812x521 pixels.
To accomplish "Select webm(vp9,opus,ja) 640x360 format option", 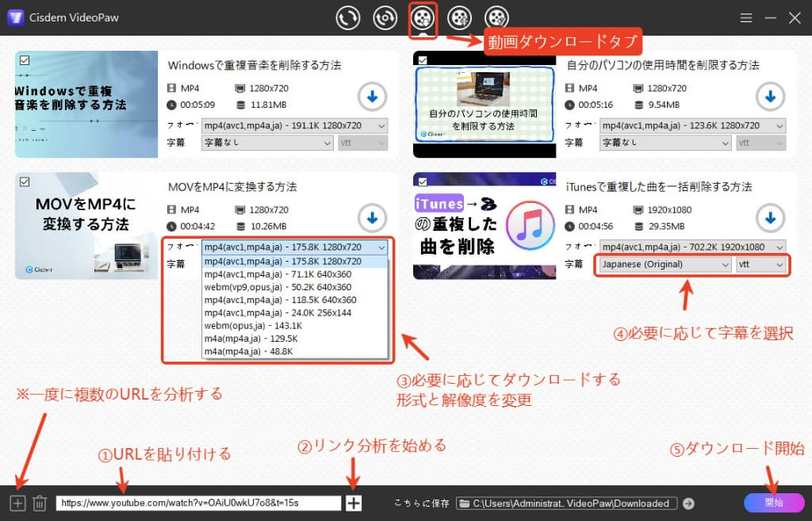I will [x=278, y=287].
